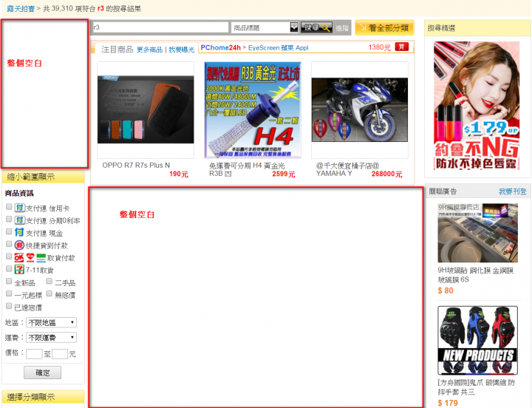Click the OK convenience store icon
Viewport: 532px width, 408px height.
coord(19,258)
